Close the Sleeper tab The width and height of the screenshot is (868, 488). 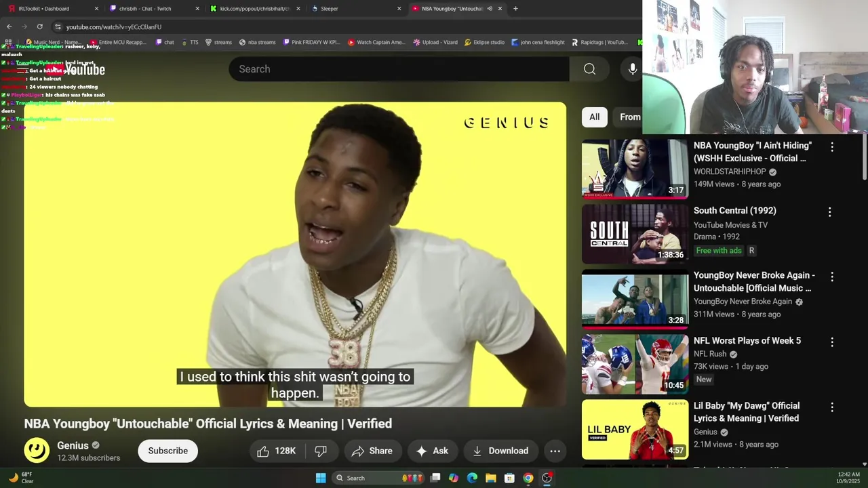399,9
